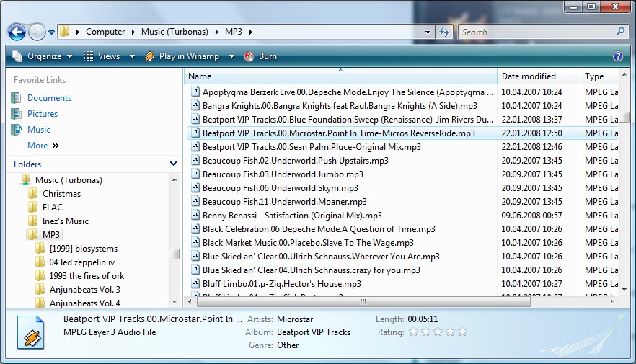
Task: Open Pictures in Favorite Links
Action: click(43, 114)
